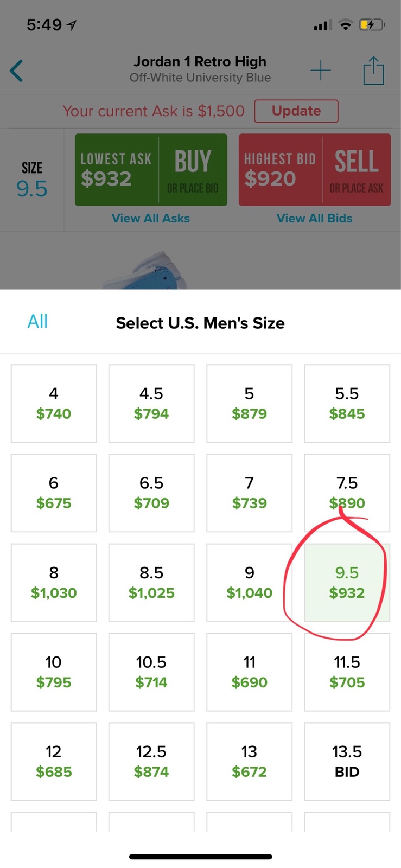
Task: Tap the back arrow icon
Action: (x=17, y=71)
